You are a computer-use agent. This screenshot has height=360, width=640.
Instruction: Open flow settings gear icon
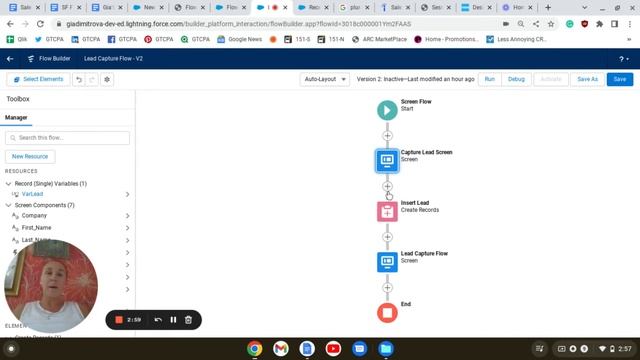pos(107,79)
